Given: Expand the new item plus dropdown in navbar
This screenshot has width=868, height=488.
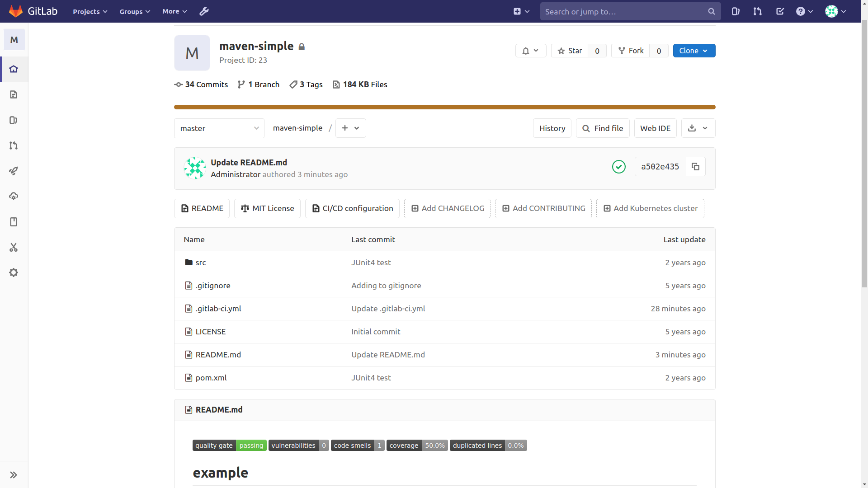Looking at the screenshot, I should 521,11.
